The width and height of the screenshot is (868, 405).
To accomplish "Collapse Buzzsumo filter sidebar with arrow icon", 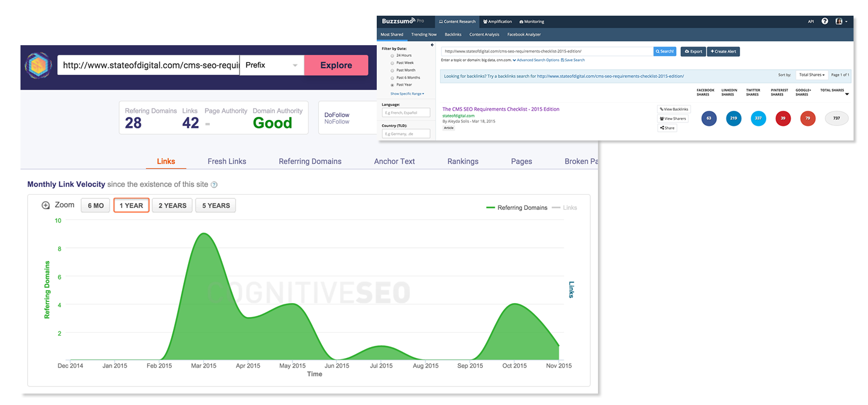I will [x=432, y=45].
